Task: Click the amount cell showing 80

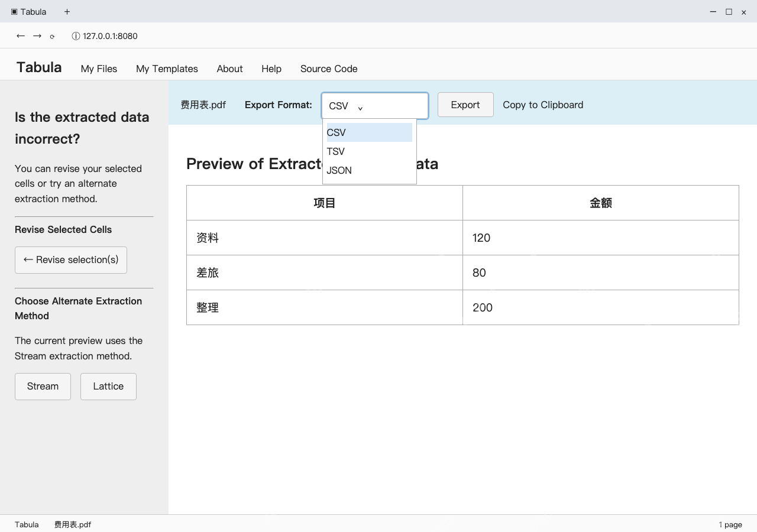Action: click(601, 273)
